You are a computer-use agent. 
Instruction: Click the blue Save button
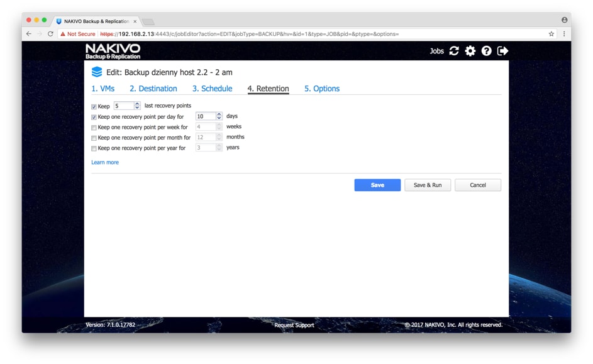tap(377, 185)
